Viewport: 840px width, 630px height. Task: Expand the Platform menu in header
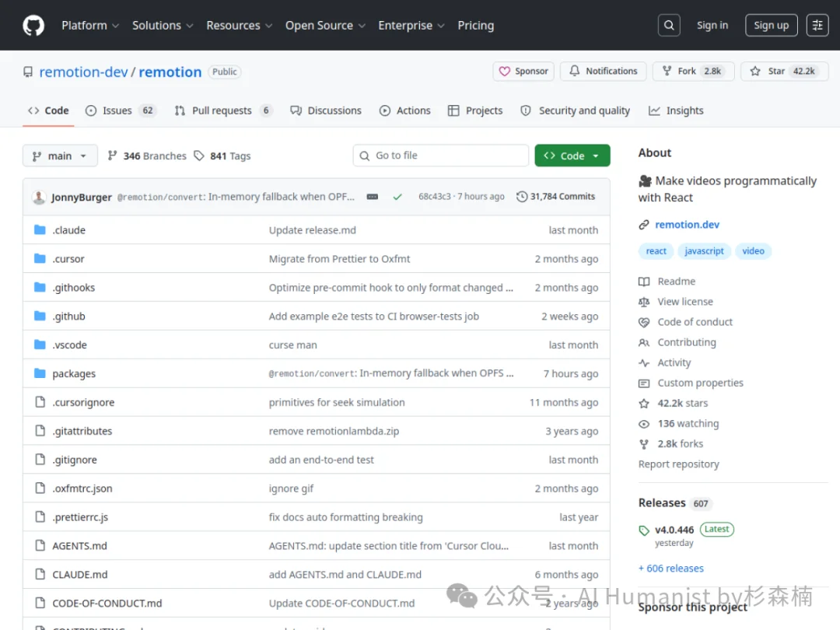[90, 26]
